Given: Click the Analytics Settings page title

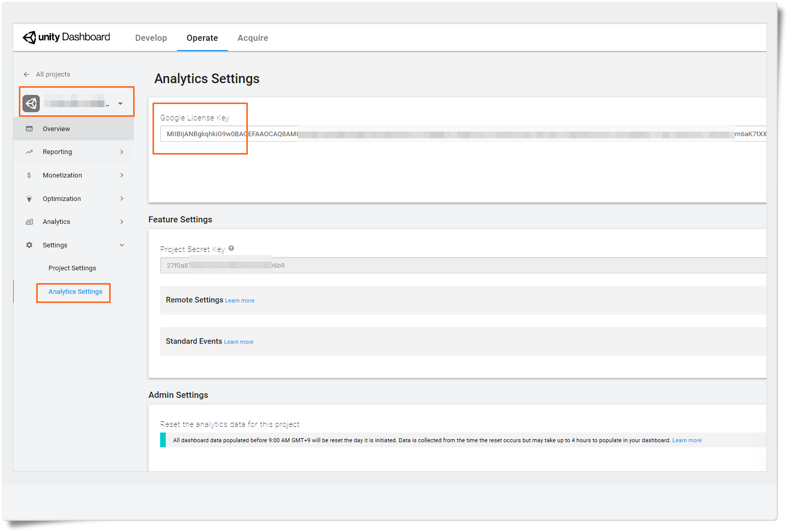Looking at the screenshot, I should click(x=207, y=79).
